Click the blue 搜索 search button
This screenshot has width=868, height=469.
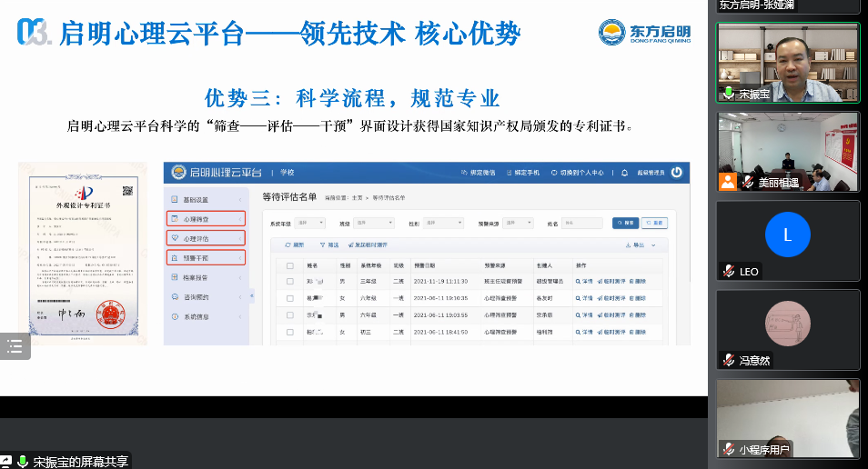625,223
